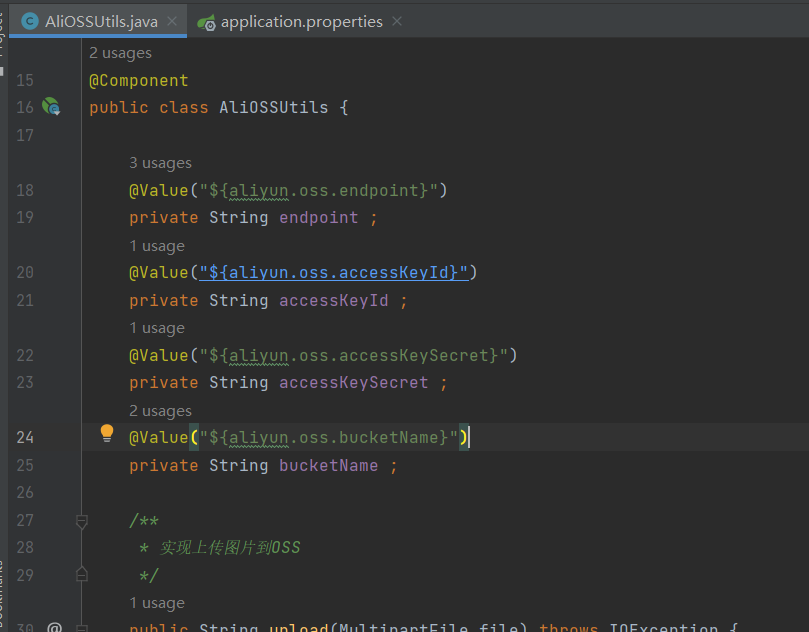Click line number 17 in the gutter
Viewport: 809px width, 632px height.
(x=25, y=135)
